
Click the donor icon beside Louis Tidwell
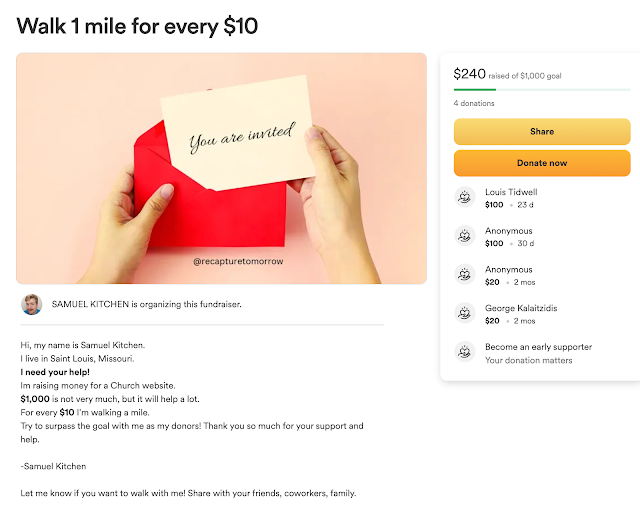click(464, 197)
